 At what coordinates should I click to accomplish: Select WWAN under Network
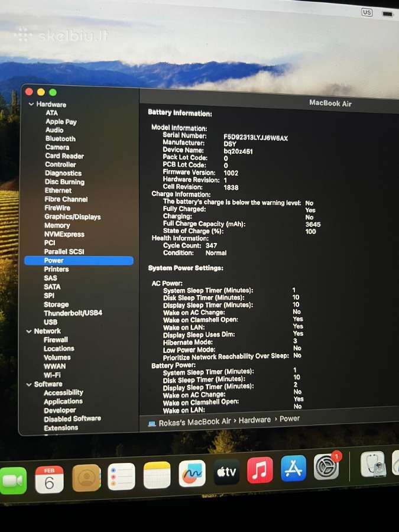click(54, 366)
